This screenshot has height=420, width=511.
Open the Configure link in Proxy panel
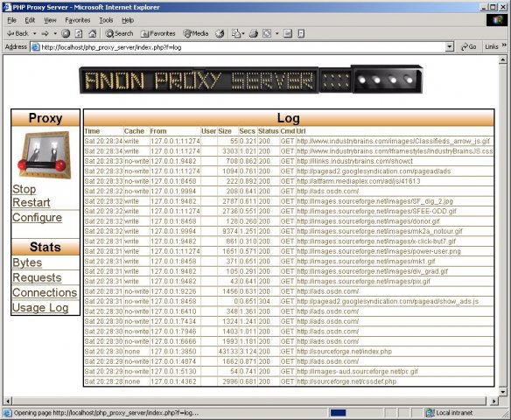point(37,217)
